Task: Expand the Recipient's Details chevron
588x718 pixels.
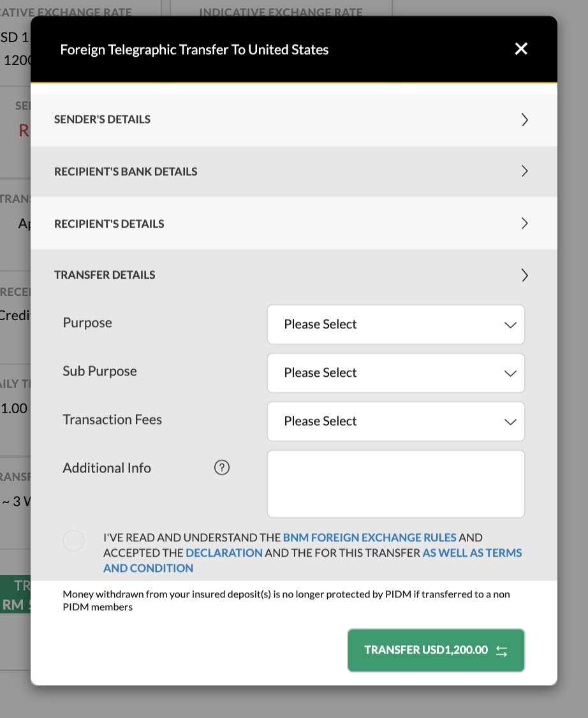Action: [525, 223]
